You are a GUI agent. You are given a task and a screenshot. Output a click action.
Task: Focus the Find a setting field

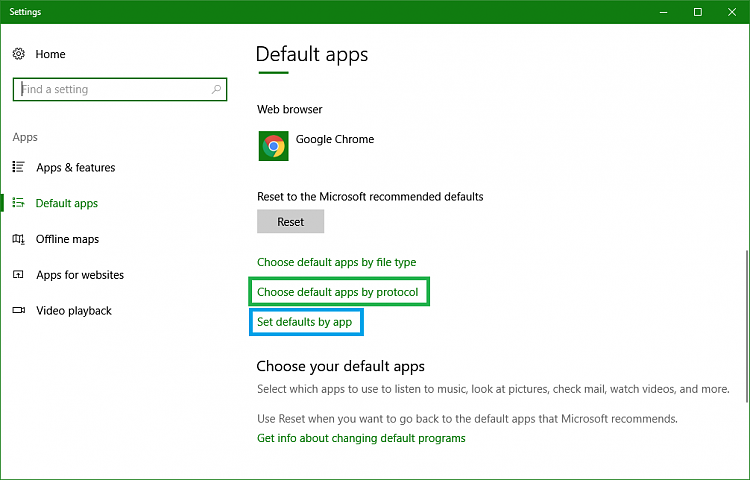click(x=120, y=89)
